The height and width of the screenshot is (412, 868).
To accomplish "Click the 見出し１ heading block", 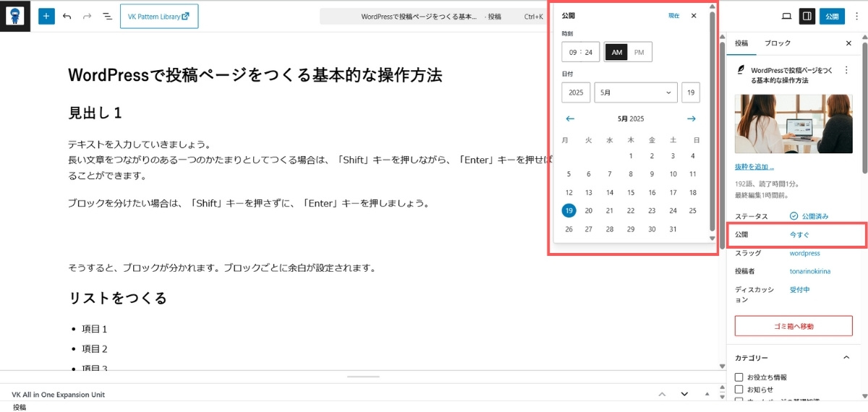I will [95, 113].
